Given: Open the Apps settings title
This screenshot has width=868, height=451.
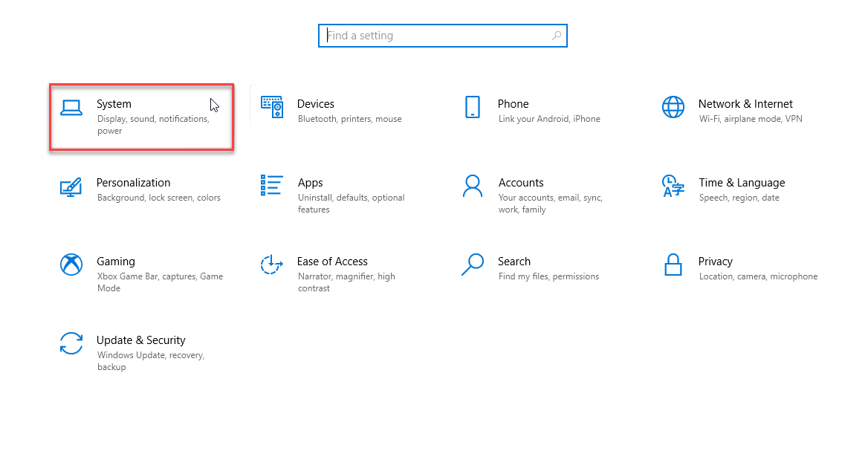Looking at the screenshot, I should click(x=310, y=184).
